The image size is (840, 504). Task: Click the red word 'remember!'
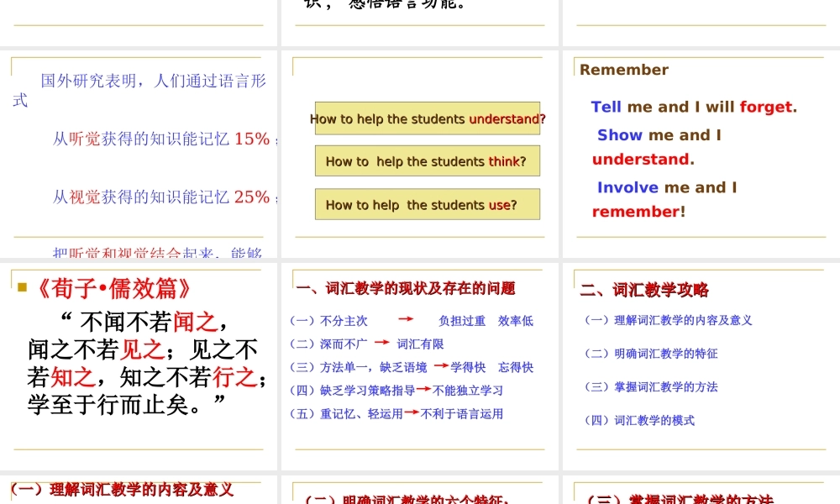click(x=638, y=212)
